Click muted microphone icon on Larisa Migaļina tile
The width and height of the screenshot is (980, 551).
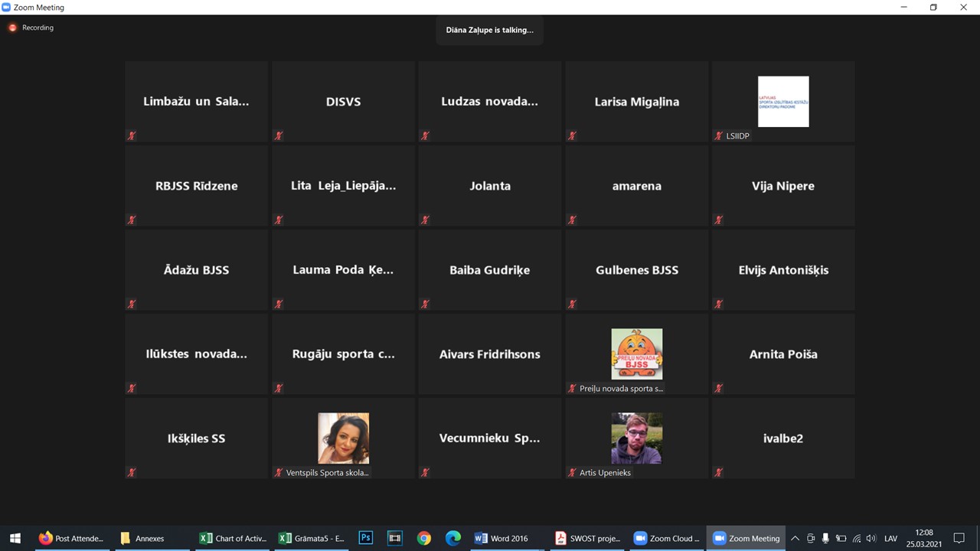[x=572, y=135]
